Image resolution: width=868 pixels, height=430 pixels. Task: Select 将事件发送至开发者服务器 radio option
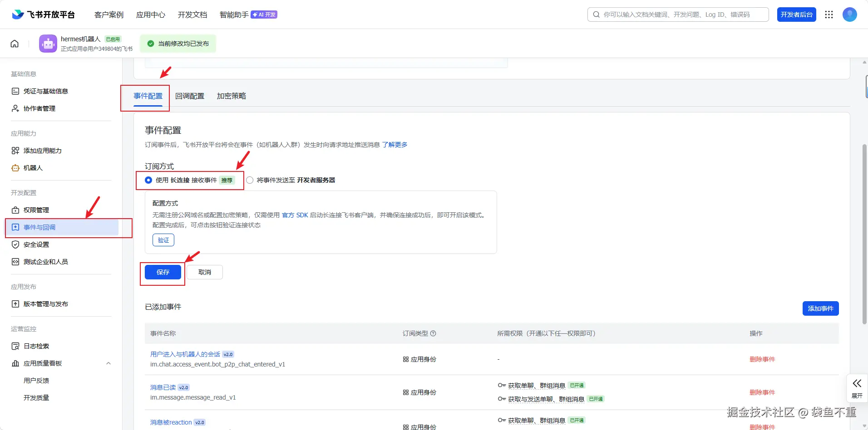coord(250,180)
